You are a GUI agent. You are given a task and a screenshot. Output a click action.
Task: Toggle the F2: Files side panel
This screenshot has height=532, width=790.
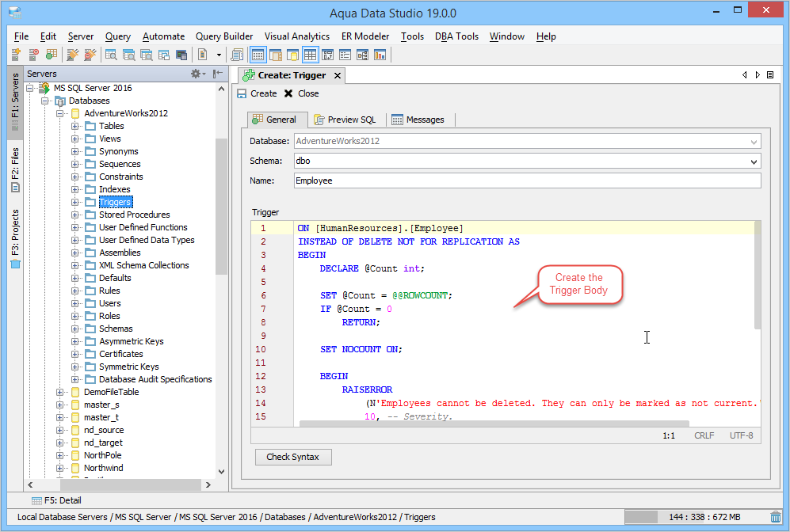tap(15, 169)
